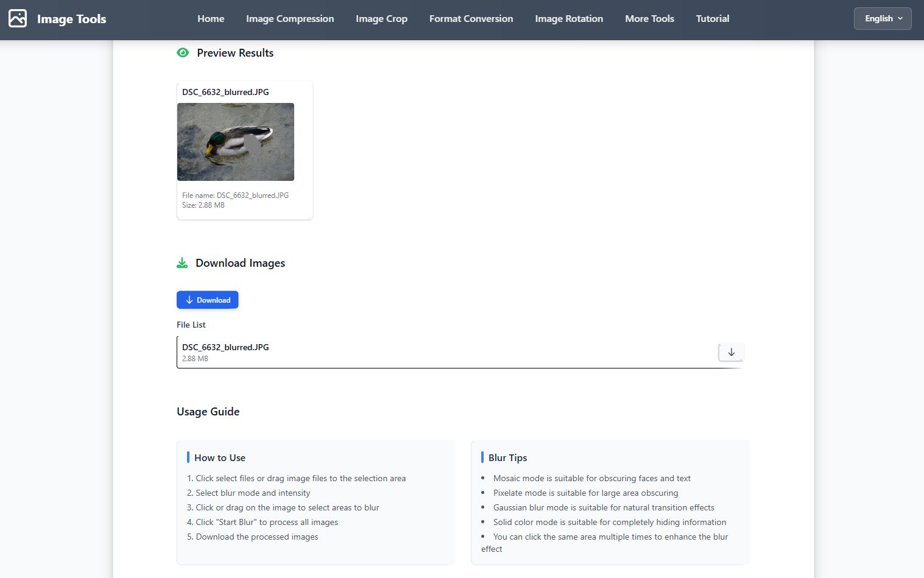
Task: Open Image Crop tool
Action: (x=381, y=18)
